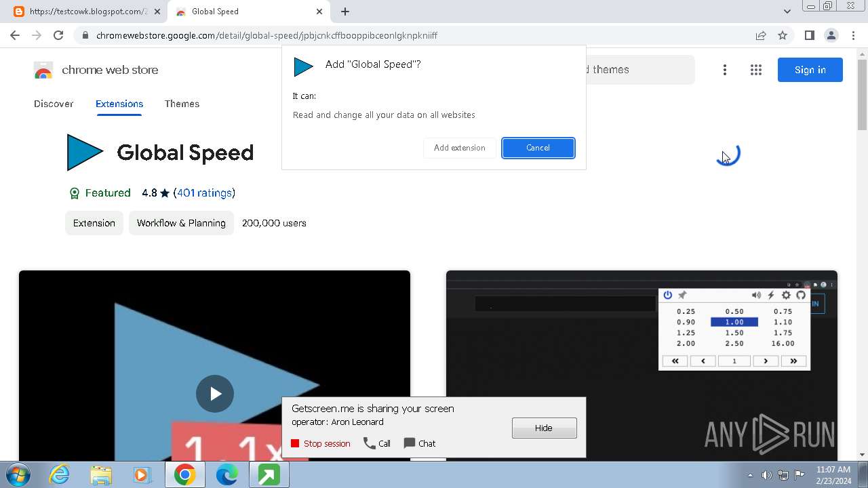Click the network tray icon

pos(783,475)
